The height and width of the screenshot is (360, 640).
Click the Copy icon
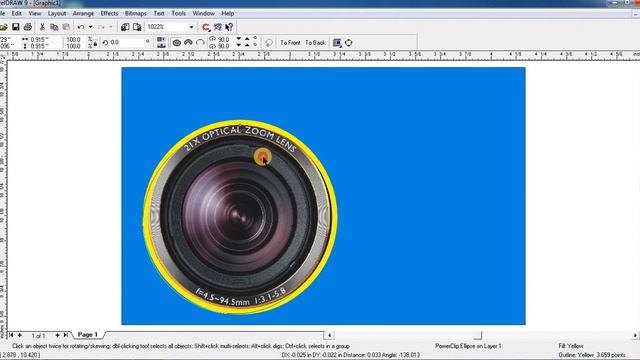(x=54, y=27)
